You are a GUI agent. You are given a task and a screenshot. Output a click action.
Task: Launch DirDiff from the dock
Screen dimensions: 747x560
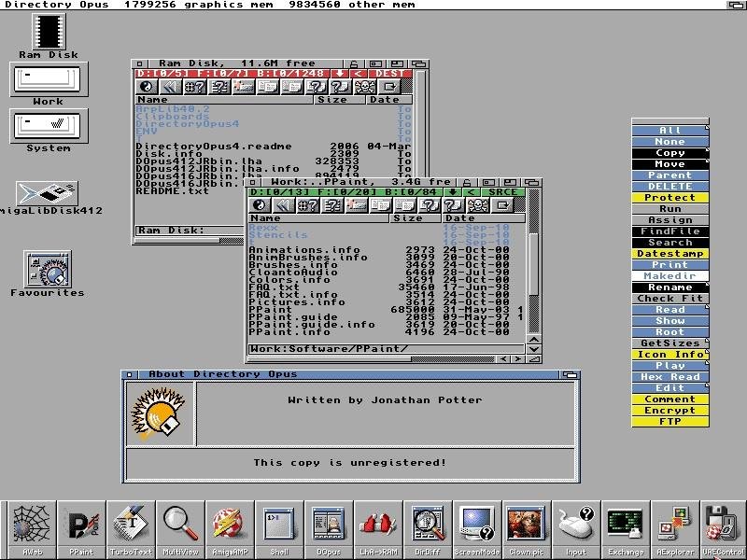point(428,529)
